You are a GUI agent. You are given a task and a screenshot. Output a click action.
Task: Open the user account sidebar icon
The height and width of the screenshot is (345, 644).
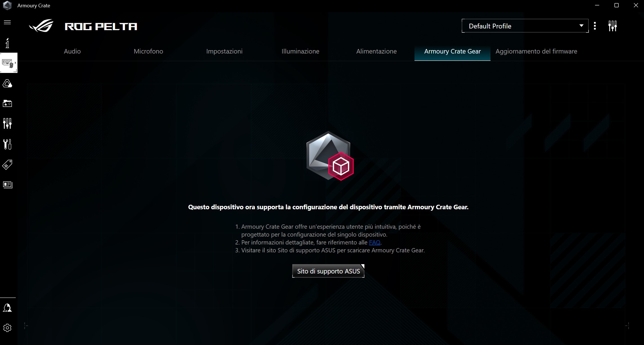(7, 308)
